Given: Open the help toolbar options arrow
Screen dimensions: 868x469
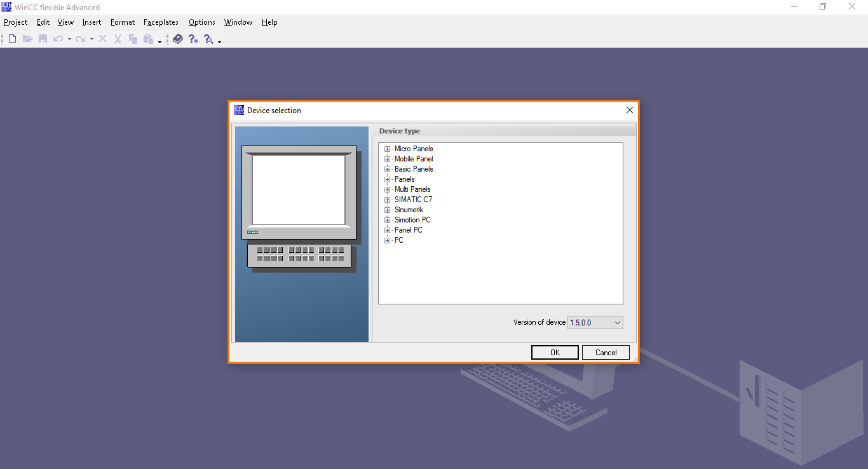Looking at the screenshot, I should [x=219, y=42].
